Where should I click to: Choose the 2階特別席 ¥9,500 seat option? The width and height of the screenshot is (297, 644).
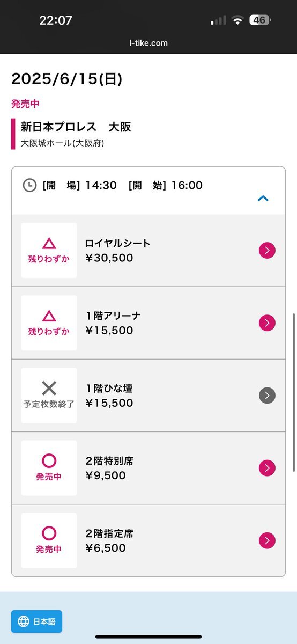tap(148, 468)
